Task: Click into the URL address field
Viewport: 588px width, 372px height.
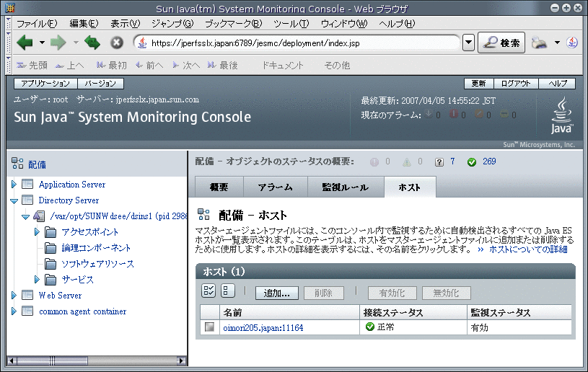Action: click(x=297, y=43)
